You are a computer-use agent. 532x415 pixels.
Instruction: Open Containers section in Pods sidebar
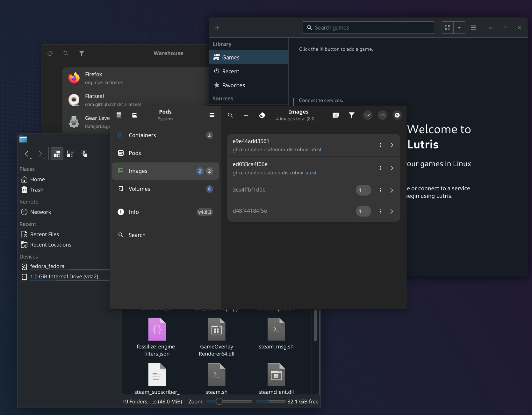[165, 135]
